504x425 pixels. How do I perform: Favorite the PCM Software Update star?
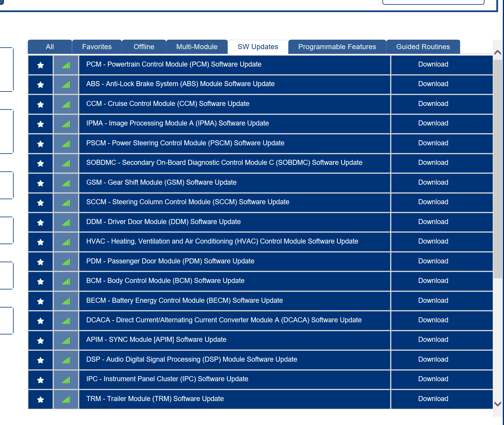[41, 65]
